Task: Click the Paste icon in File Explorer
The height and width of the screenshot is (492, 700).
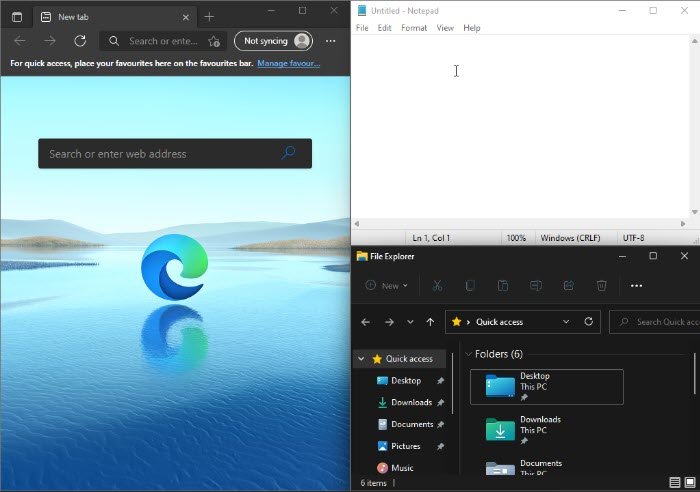Action: click(503, 286)
